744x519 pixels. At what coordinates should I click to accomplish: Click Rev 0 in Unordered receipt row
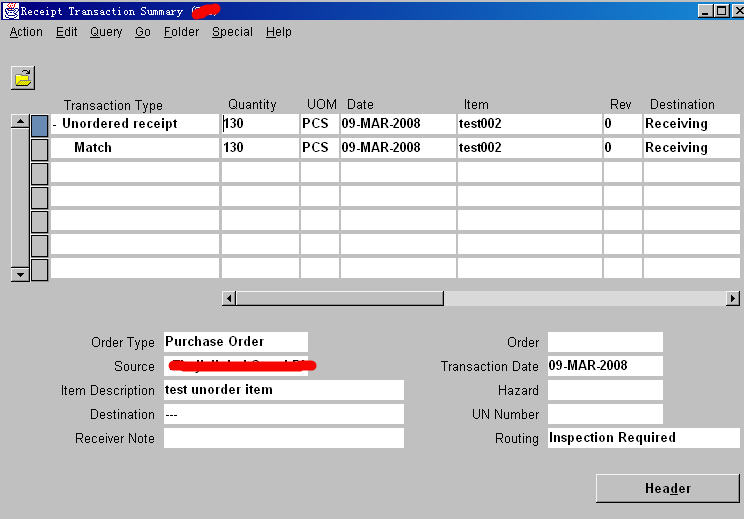[623, 124]
